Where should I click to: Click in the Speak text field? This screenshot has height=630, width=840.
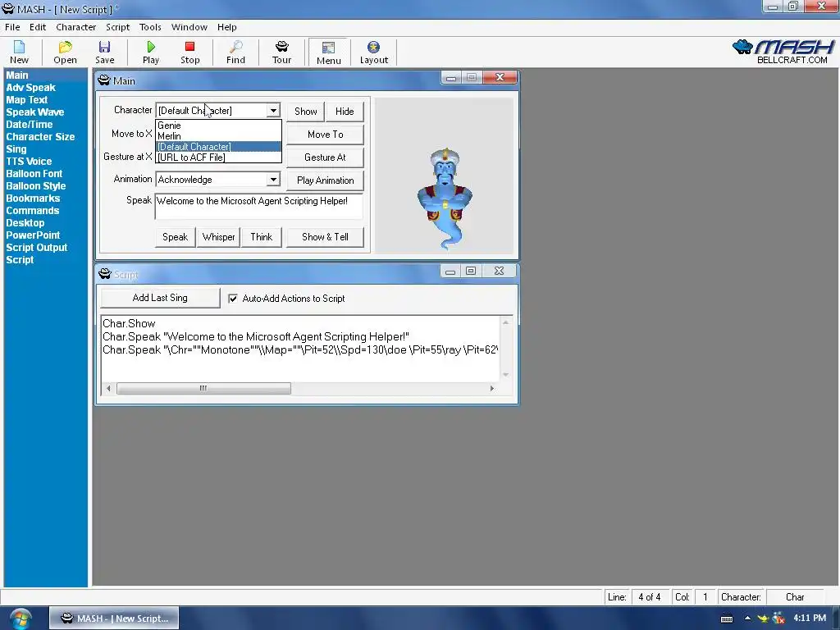click(258, 206)
